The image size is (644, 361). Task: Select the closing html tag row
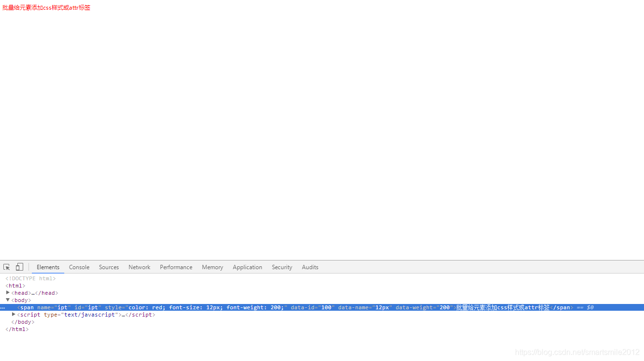(x=17, y=329)
